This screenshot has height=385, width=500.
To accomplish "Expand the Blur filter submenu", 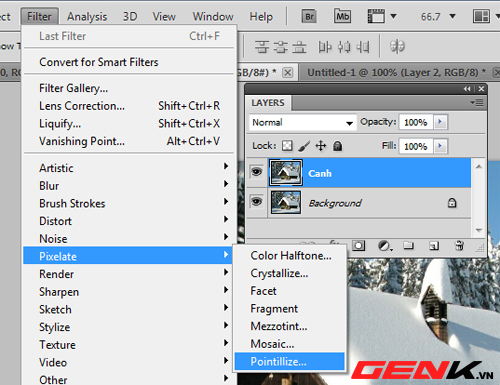I will pos(127,185).
